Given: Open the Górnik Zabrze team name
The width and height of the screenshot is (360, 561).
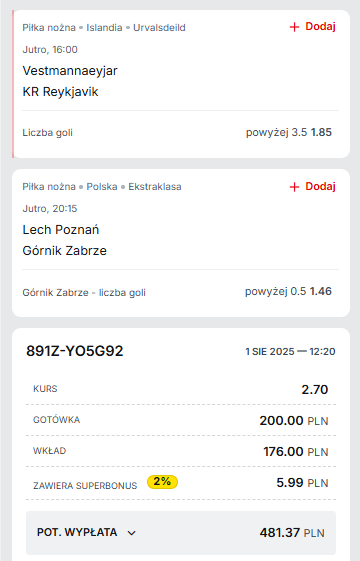Looking at the screenshot, I should point(64,251).
